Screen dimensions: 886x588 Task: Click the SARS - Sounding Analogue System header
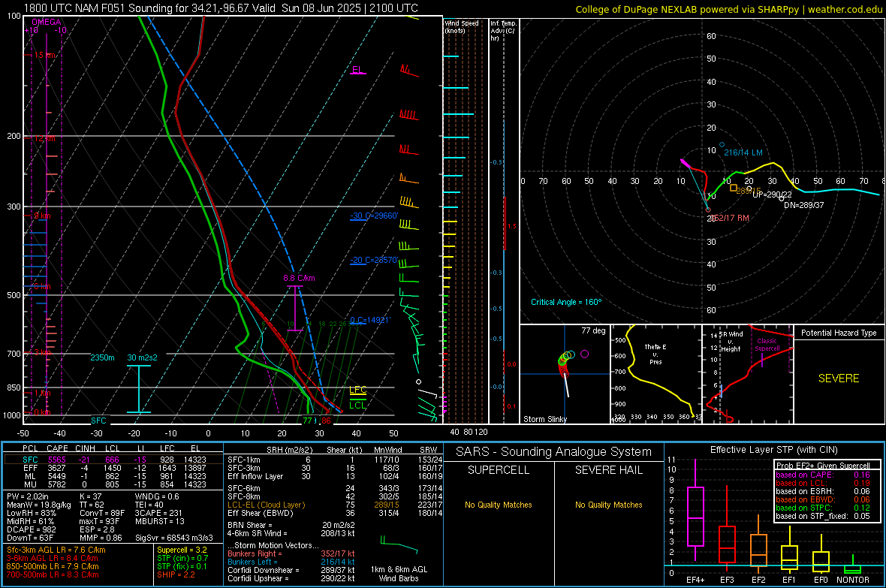click(553, 452)
